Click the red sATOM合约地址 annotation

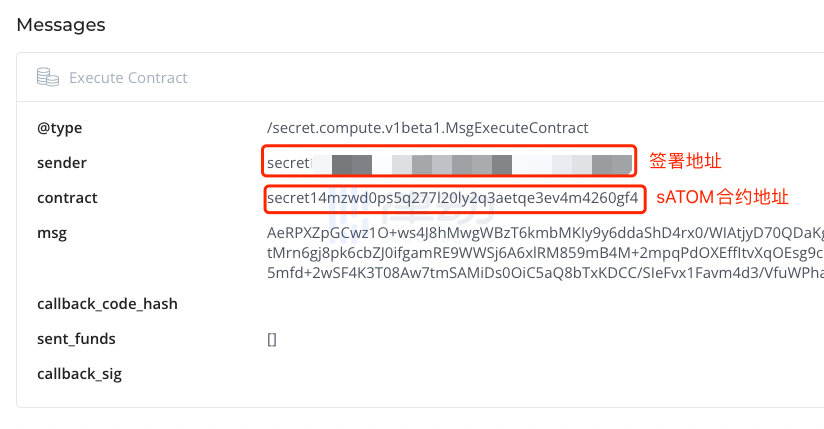point(722,198)
